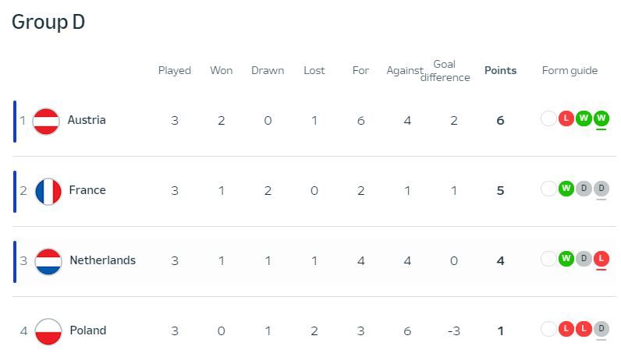This screenshot has height=364, width=621.
Task: Click the Points column header
Action: click(500, 70)
